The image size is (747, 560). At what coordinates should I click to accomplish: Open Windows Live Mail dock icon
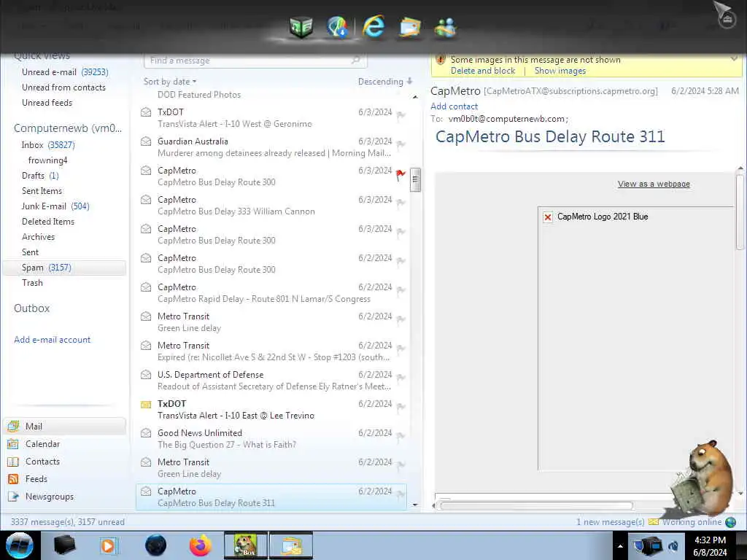410,27
